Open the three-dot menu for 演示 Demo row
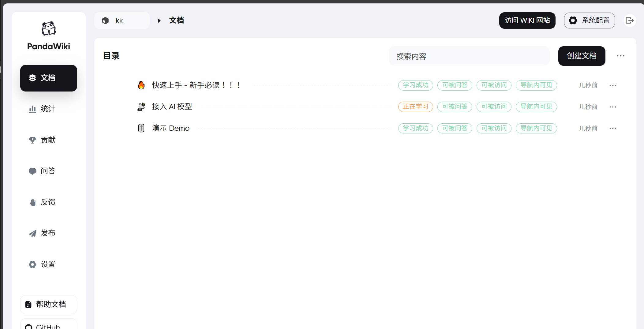Screen dimensions: 644x329 point(613,128)
